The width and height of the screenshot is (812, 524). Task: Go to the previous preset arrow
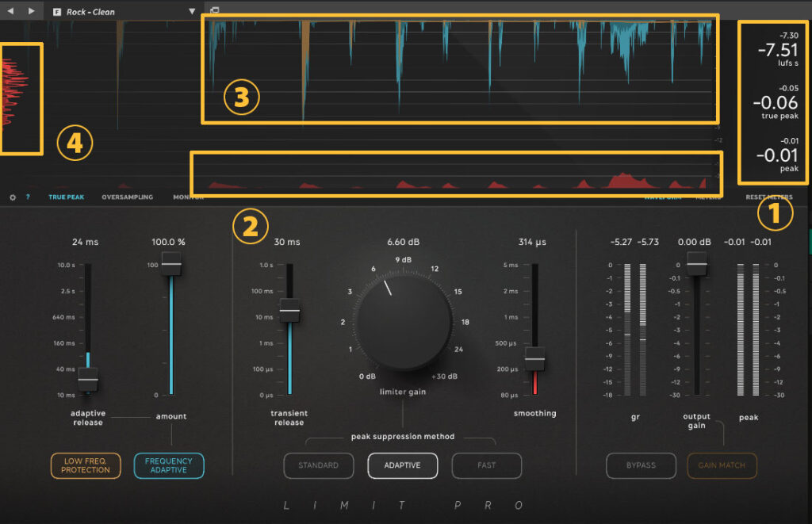(10, 11)
